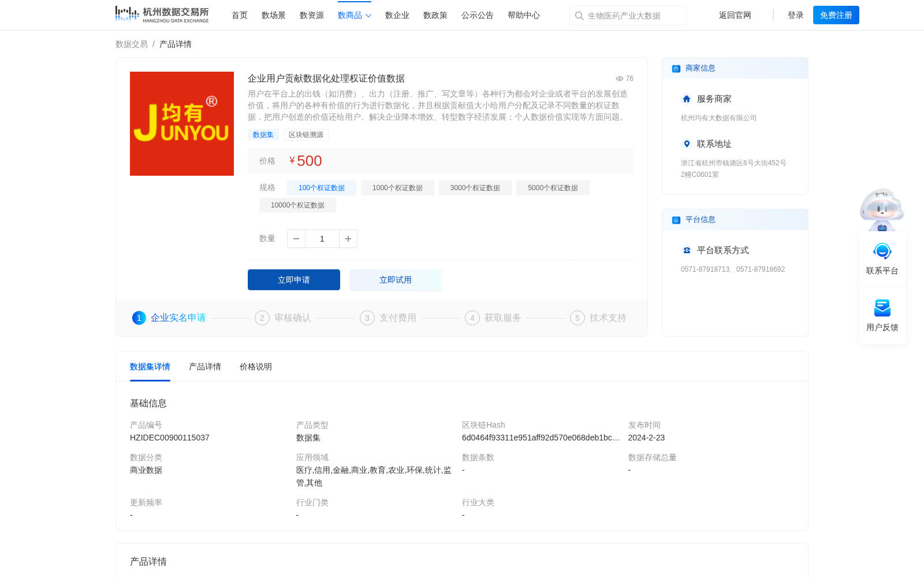Image resolution: width=924 pixels, height=578 pixels.
Task: Click the 立即试用 button
Action: coord(396,280)
